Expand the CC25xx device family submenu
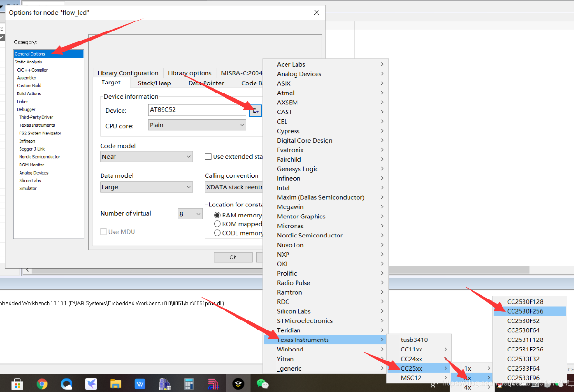The image size is (574, 392). tap(418, 368)
